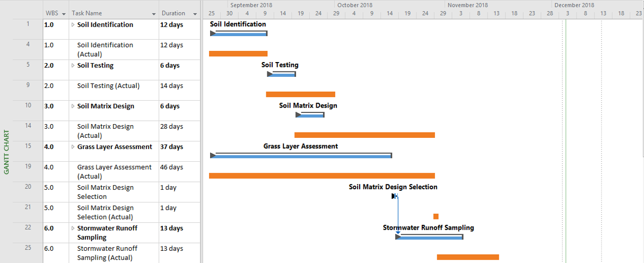Select the blue Soil Identification summary bar
Viewport: 644px width, 263px height.
pos(239,34)
